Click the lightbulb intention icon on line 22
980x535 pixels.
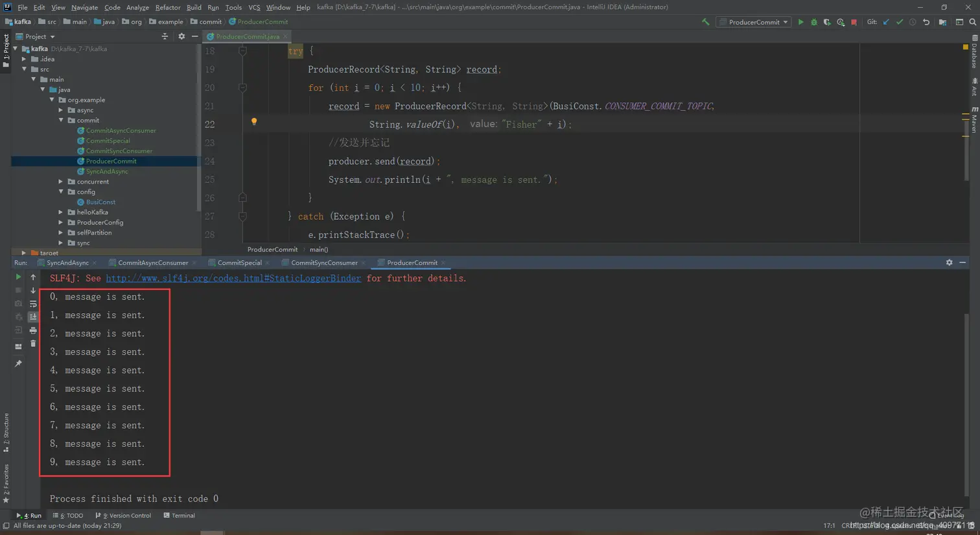[x=254, y=121]
